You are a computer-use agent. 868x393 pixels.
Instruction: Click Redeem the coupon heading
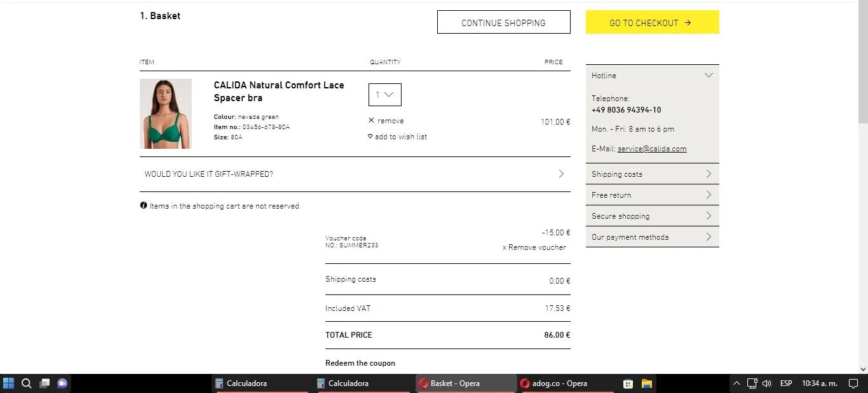(360, 363)
